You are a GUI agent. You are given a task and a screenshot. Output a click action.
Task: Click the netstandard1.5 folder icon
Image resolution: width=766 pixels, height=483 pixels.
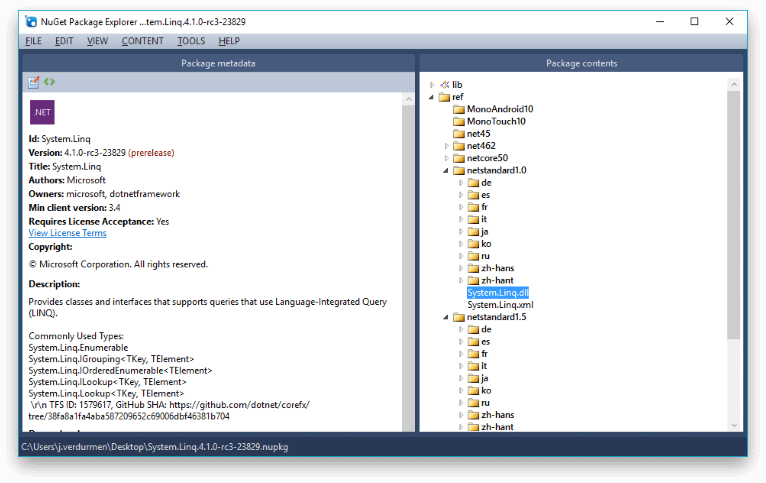pyautogui.click(x=459, y=317)
